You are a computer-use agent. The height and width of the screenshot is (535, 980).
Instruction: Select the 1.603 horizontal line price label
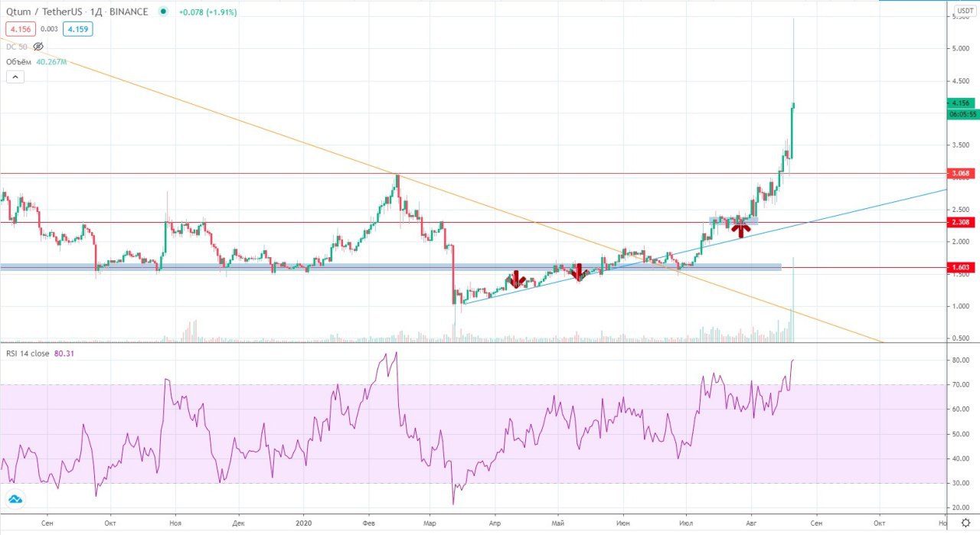961,267
